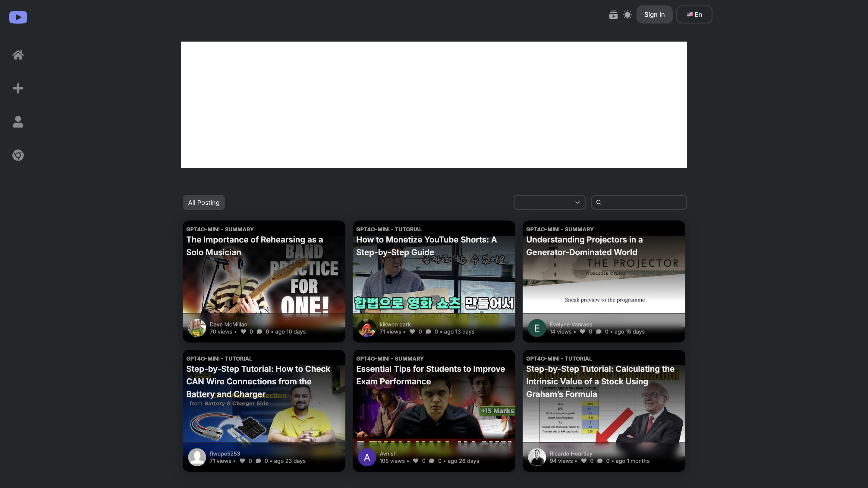The height and width of the screenshot is (488, 868).
Task: Click the Chrome icon in the sidebar
Action: pyautogui.click(x=18, y=155)
